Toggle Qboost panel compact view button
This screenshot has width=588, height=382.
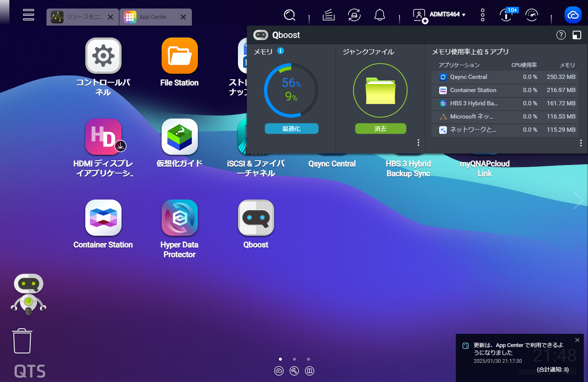pyautogui.click(x=577, y=35)
